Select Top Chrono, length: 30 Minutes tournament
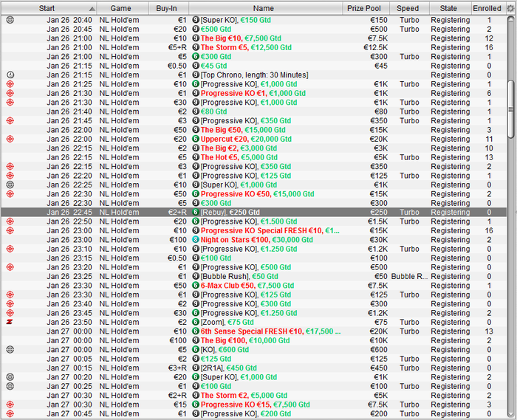The width and height of the screenshot is (517, 420). [254, 75]
